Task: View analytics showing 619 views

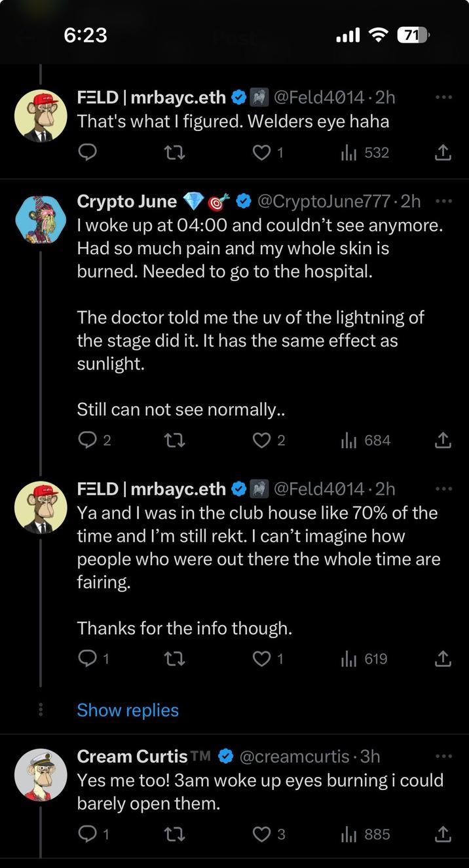Action: click(x=366, y=658)
